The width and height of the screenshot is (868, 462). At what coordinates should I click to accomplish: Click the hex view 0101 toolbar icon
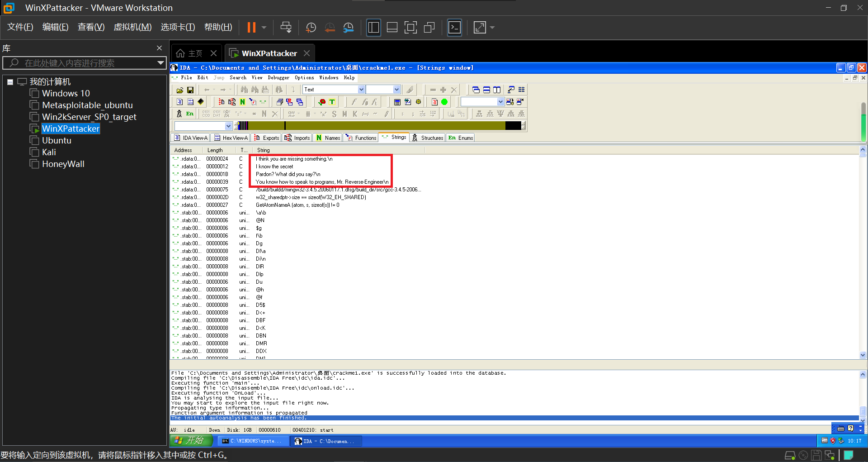tap(190, 102)
